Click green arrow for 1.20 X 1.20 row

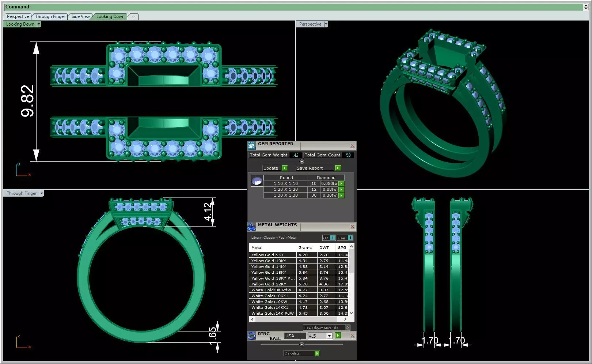341,190
